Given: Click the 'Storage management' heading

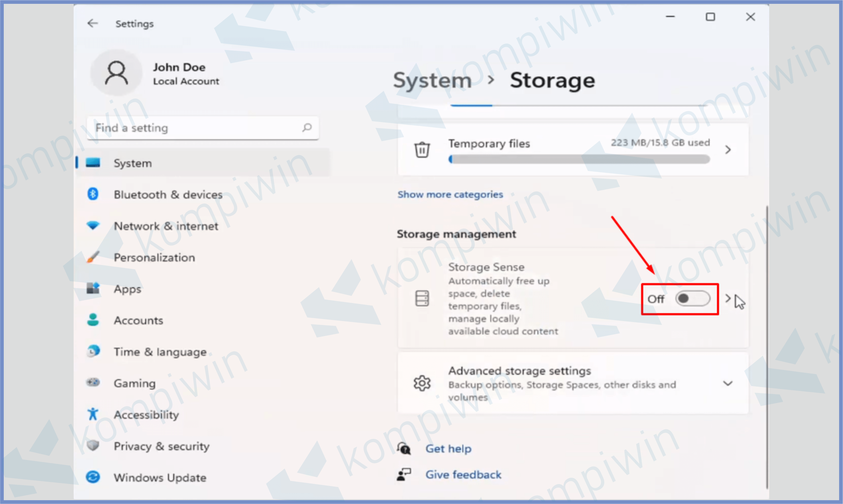Looking at the screenshot, I should pos(456,234).
